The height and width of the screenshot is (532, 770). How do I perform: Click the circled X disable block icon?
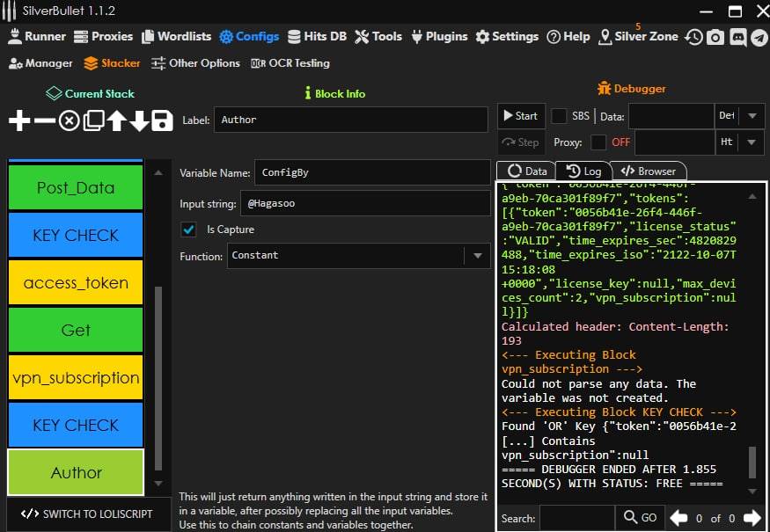coord(69,120)
